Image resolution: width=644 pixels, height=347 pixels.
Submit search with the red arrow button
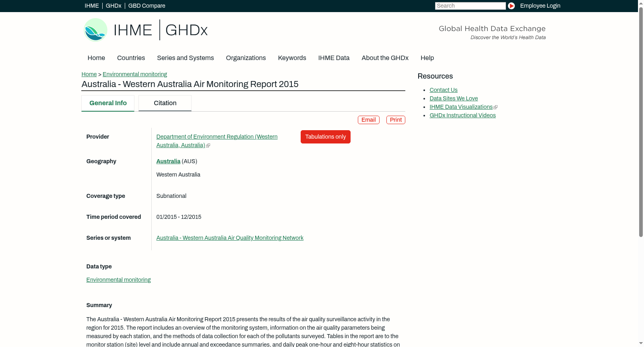[511, 6]
